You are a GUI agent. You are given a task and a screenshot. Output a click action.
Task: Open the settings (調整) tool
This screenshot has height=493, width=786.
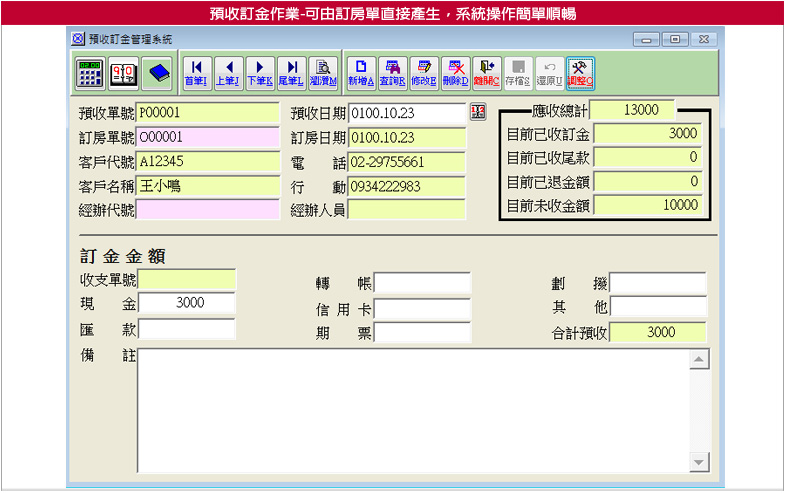coord(580,71)
